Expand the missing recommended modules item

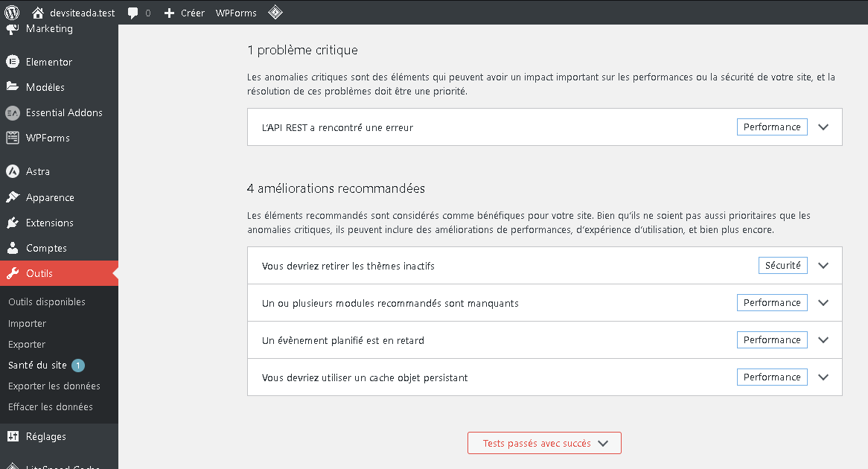click(x=823, y=303)
